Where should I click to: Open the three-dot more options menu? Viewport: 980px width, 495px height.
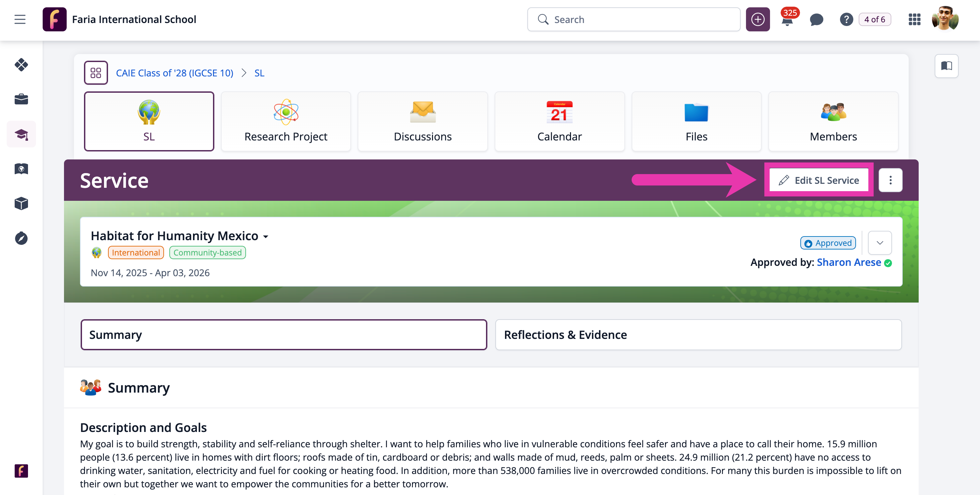[890, 180]
